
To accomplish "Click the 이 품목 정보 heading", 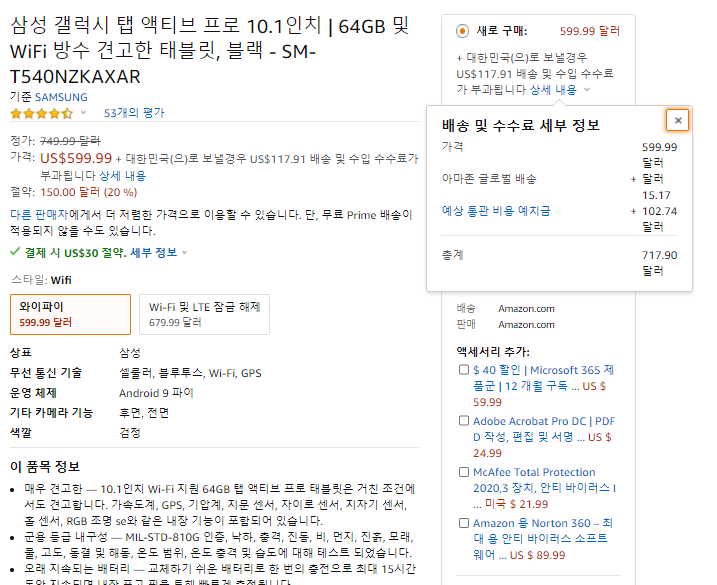I will coord(45,467).
